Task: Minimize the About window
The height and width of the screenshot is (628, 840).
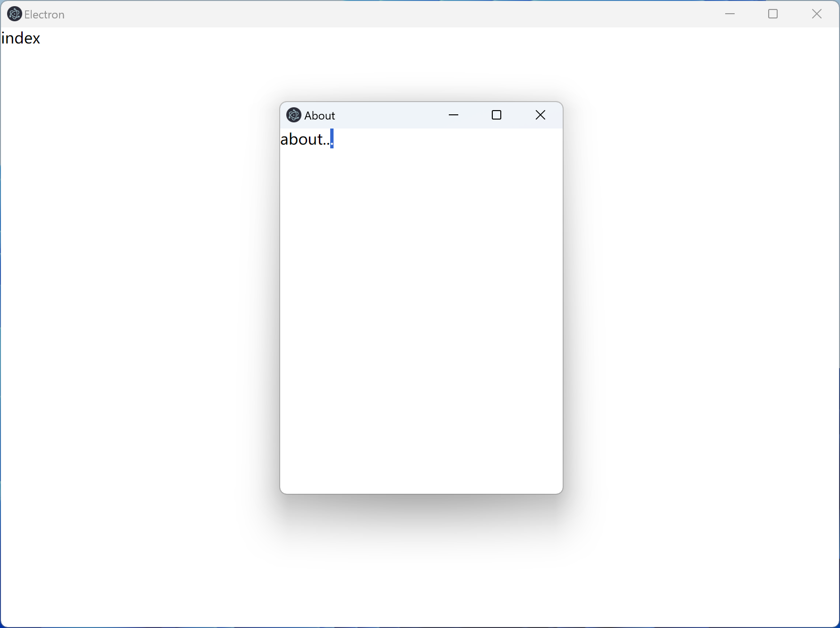Action: (454, 115)
